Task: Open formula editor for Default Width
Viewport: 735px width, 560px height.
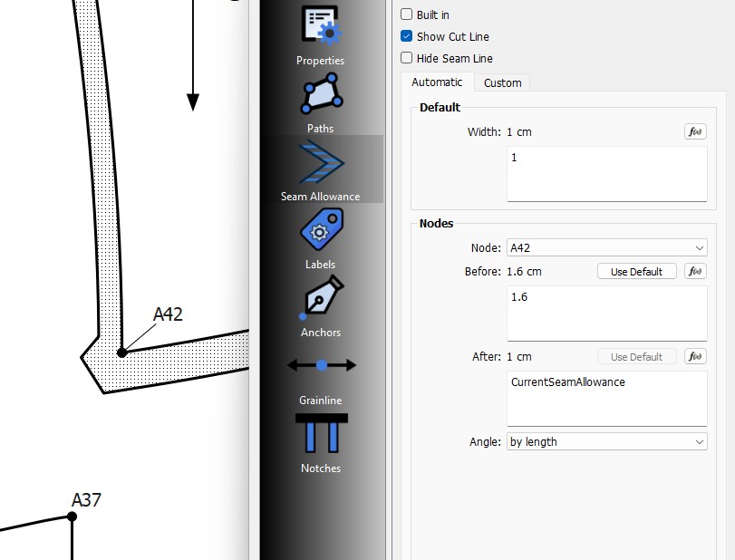Action: click(695, 132)
